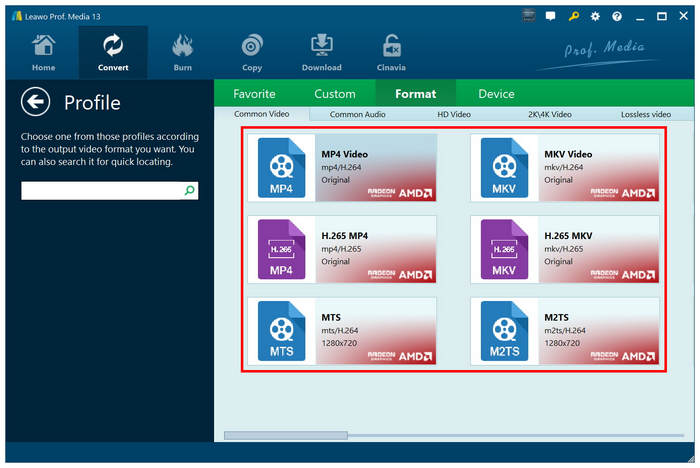Select the purple H.265 MKV file icon
Image resolution: width=700 pixels, height=468 pixels.
click(x=504, y=249)
